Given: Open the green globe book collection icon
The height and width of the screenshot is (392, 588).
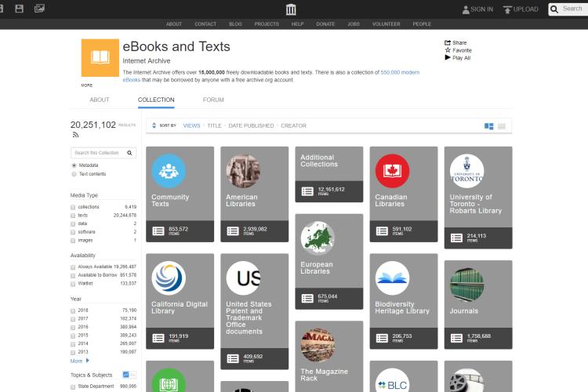Looking at the screenshot, I should (x=169, y=380).
